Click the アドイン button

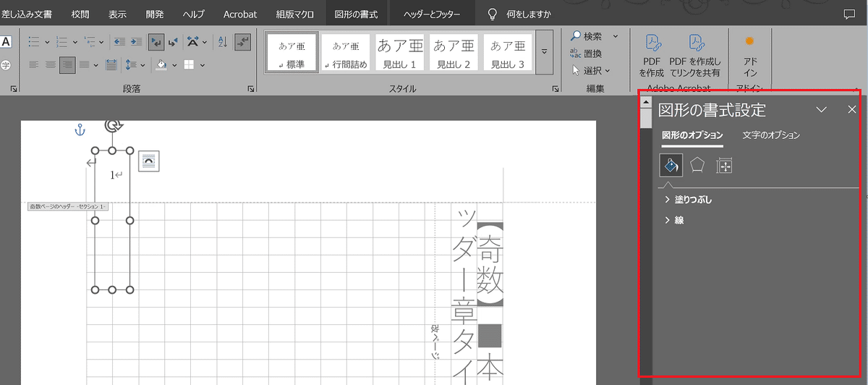[x=750, y=55]
